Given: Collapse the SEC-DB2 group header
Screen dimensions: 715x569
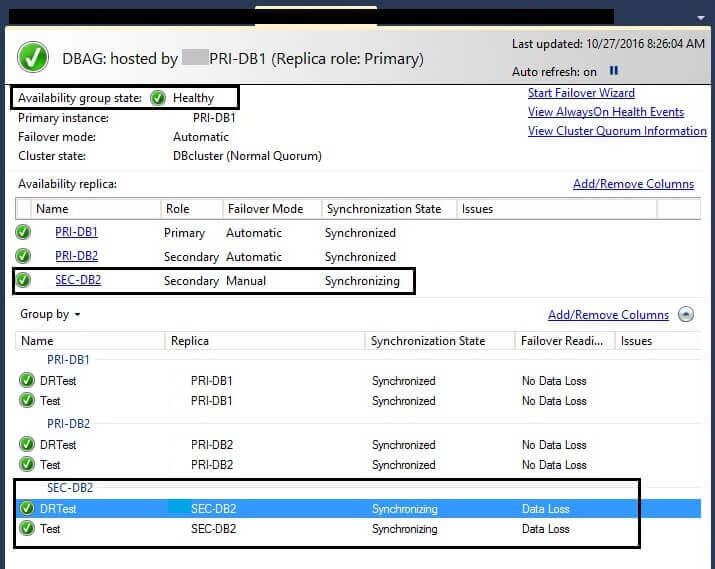Looking at the screenshot, I should (69, 488).
